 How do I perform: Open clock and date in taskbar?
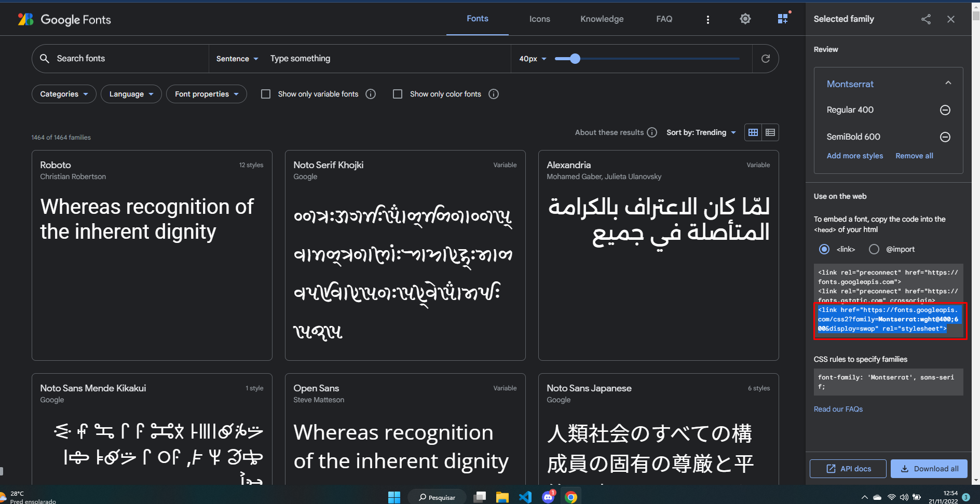(x=943, y=497)
